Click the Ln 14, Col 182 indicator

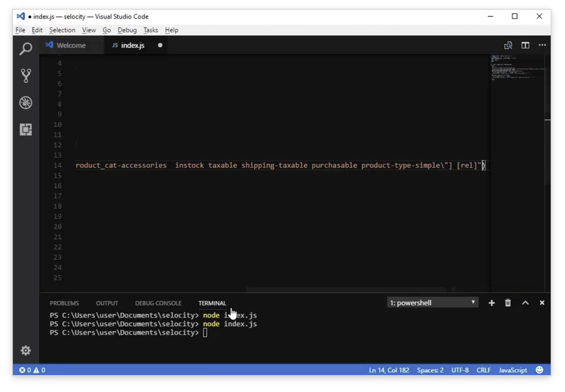click(x=389, y=370)
